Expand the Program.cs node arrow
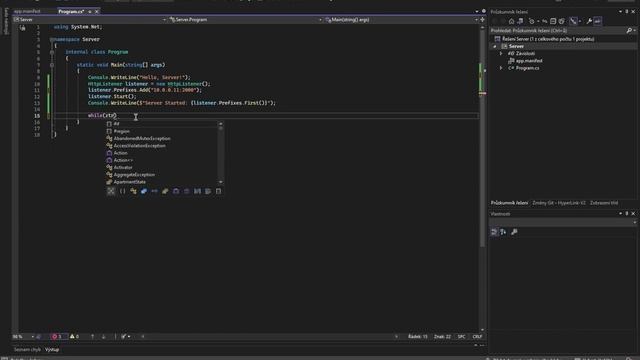 pyautogui.click(x=501, y=68)
